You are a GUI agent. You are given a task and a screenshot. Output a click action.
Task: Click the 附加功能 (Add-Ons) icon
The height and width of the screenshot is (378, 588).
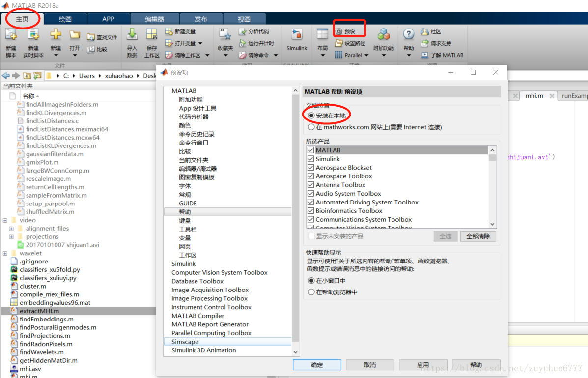[383, 35]
